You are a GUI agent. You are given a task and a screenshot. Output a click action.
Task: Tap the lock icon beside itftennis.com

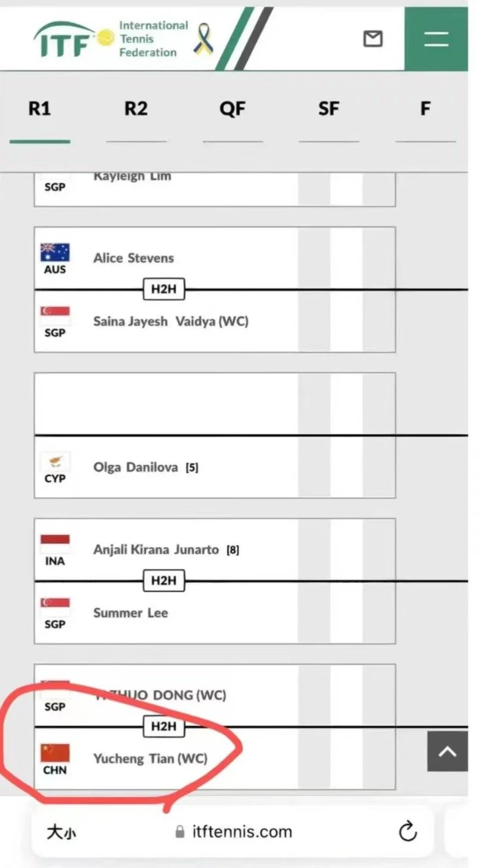(x=179, y=832)
